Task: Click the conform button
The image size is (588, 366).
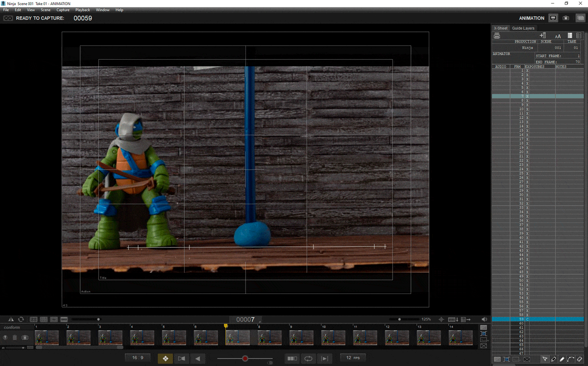Action: pos(12,327)
